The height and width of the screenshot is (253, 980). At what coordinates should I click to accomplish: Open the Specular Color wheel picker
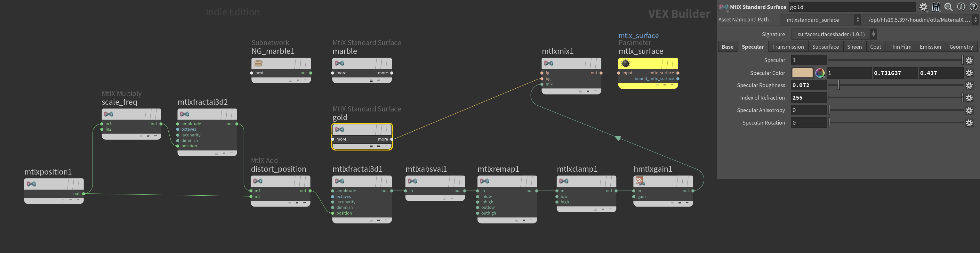pos(820,73)
